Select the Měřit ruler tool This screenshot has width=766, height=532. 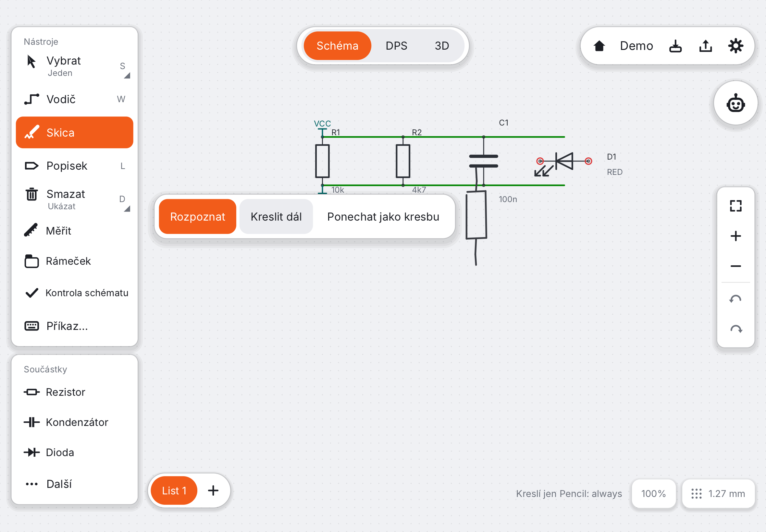pyautogui.click(x=74, y=231)
